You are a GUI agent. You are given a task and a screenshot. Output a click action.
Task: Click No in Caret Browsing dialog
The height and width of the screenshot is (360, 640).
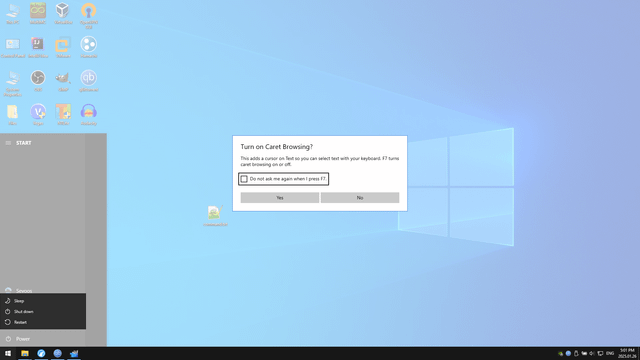(x=360, y=198)
